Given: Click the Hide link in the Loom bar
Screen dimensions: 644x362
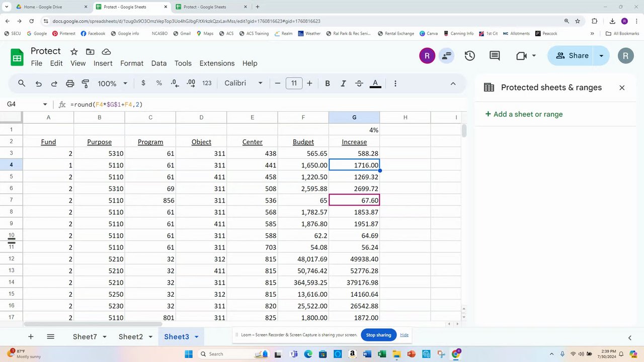Looking at the screenshot, I should click(x=404, y=335).
